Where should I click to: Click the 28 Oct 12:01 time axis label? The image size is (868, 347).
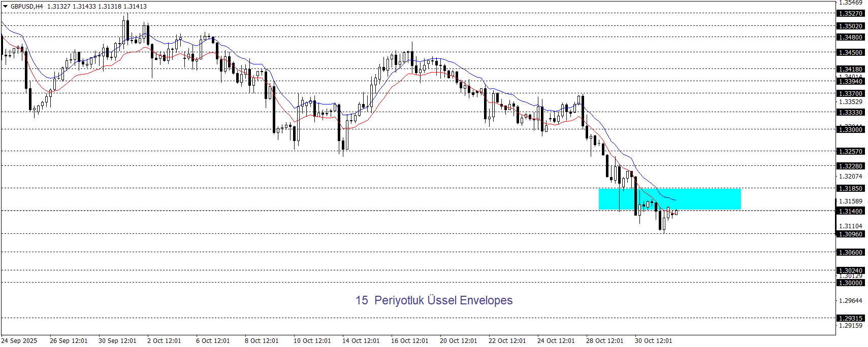coord(605,341)
